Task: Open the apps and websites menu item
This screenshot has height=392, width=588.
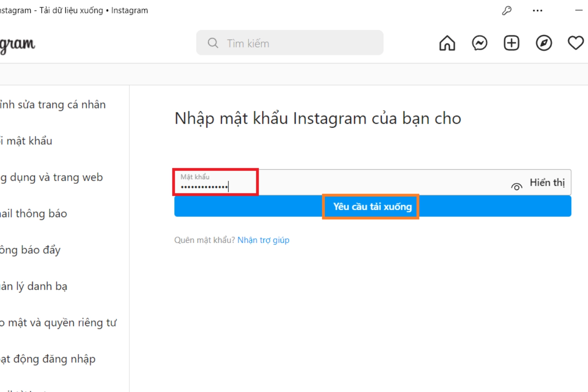Action: point(51,177)
